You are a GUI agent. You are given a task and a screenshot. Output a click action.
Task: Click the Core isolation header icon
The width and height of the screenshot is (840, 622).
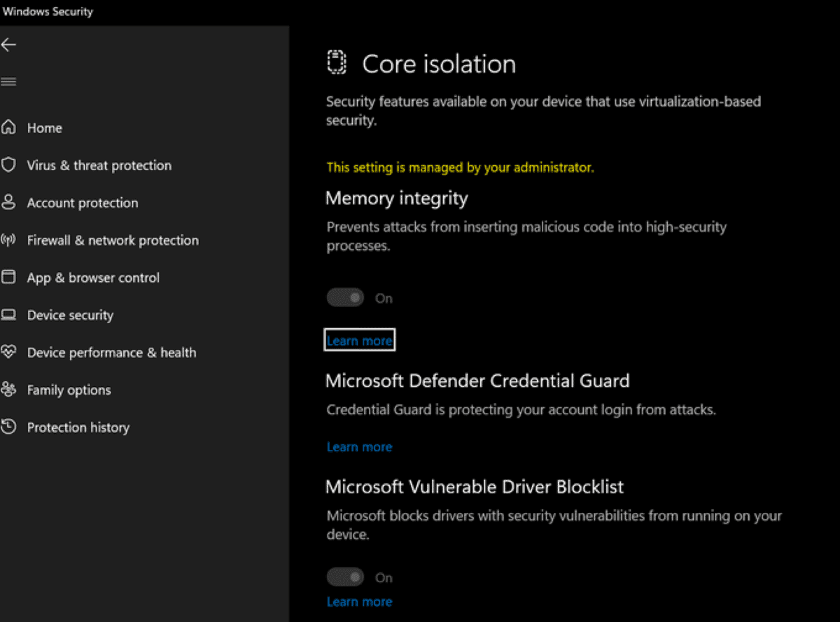pyautogui.click(x=337, y=62)
